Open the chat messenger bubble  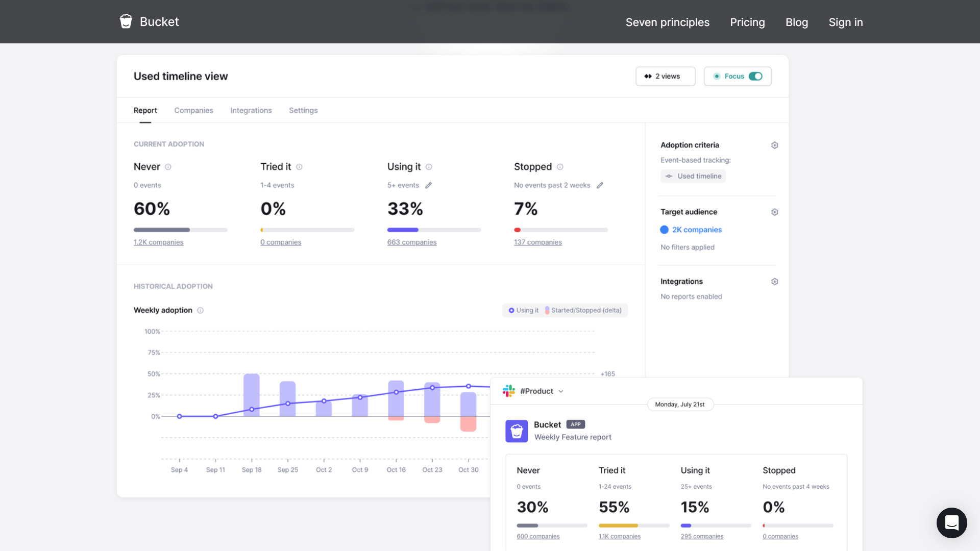click(x=951, y=522)
